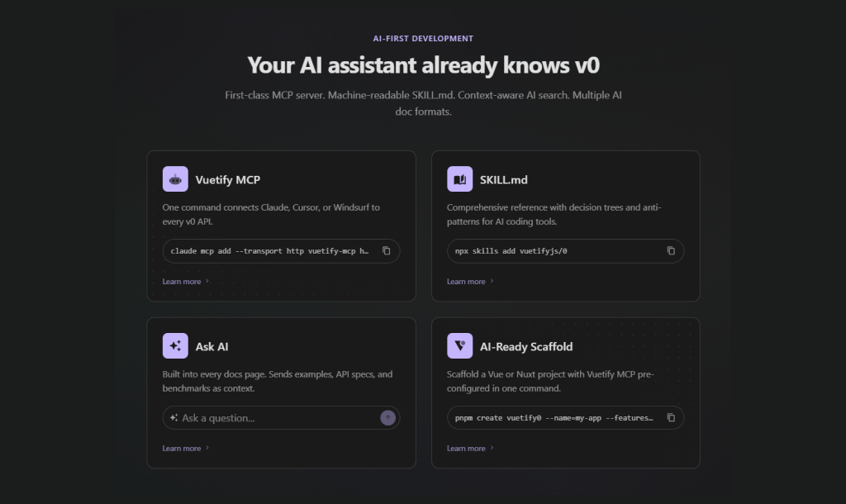Click the Ask AI card title
The height and width of the screenshot is (504, 846).
(x=211, y=346)
